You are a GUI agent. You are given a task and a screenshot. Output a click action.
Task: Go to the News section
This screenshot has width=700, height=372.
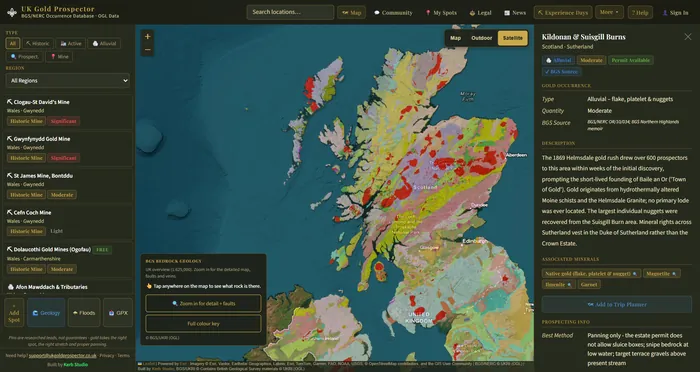(515, 13)
